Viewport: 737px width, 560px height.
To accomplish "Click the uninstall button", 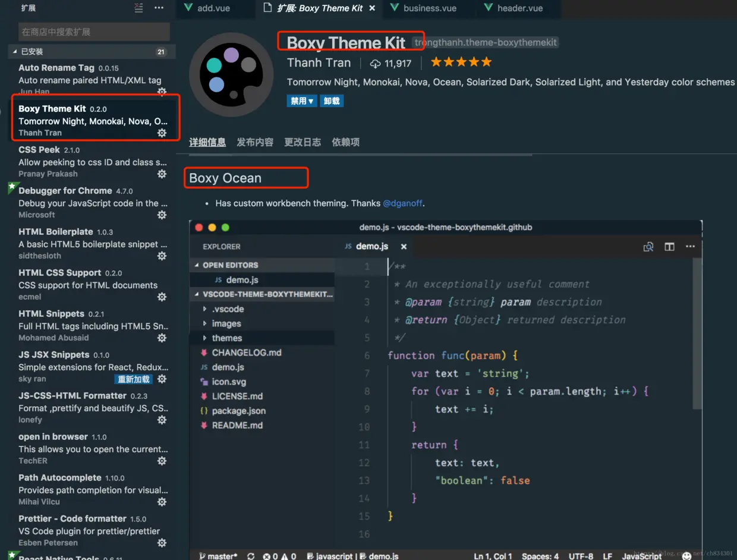I will tap(332, 101).
